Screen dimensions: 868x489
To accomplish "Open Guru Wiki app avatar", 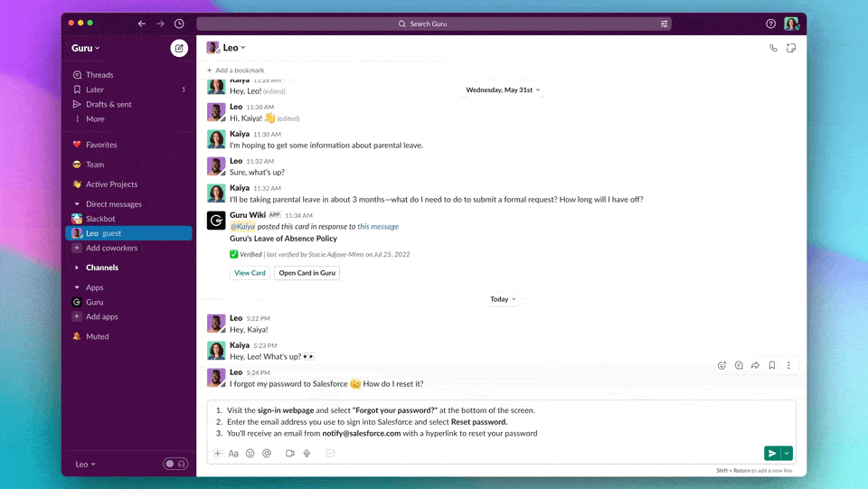I will [x=216, y=221].
